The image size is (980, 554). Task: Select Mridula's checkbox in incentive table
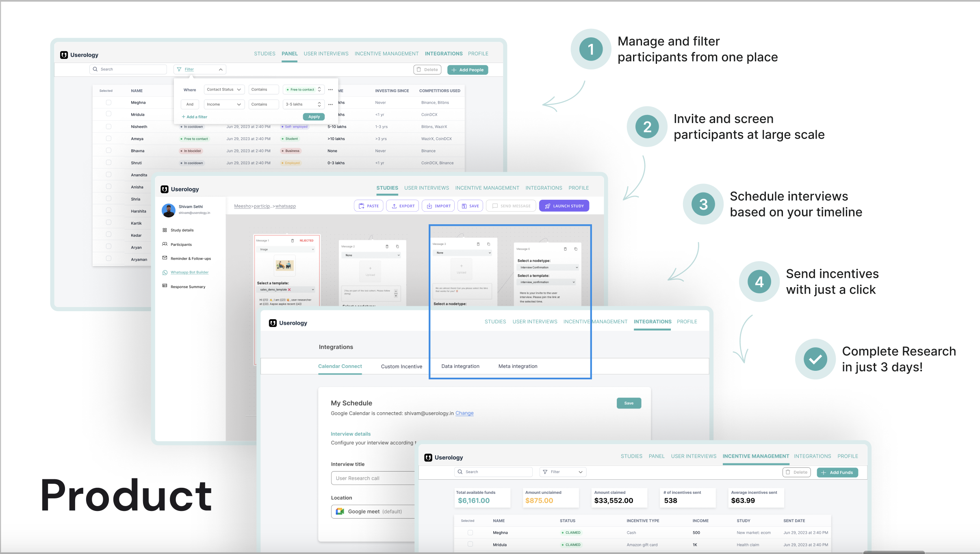tap(470, 545)
